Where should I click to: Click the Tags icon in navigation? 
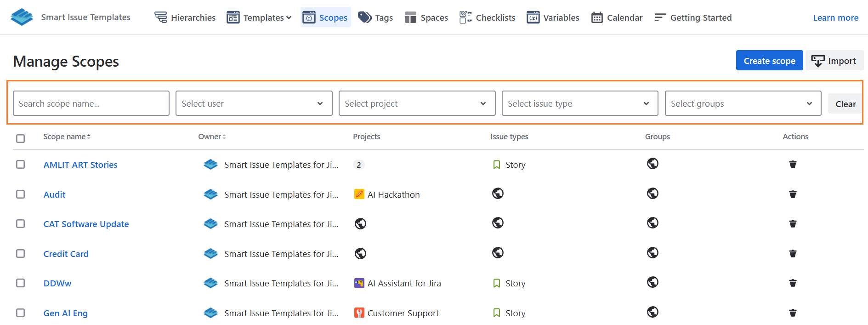(x=365, y=17)
